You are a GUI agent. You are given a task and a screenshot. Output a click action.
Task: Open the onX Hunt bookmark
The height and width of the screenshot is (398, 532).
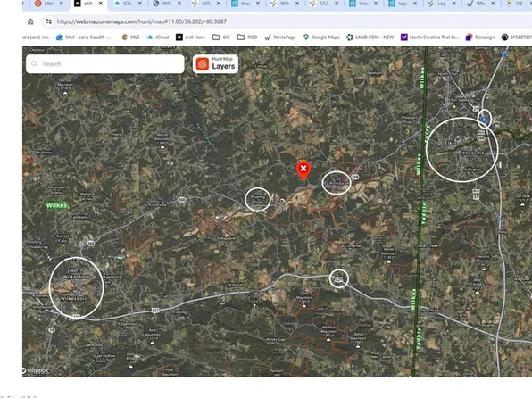[190, 37]
